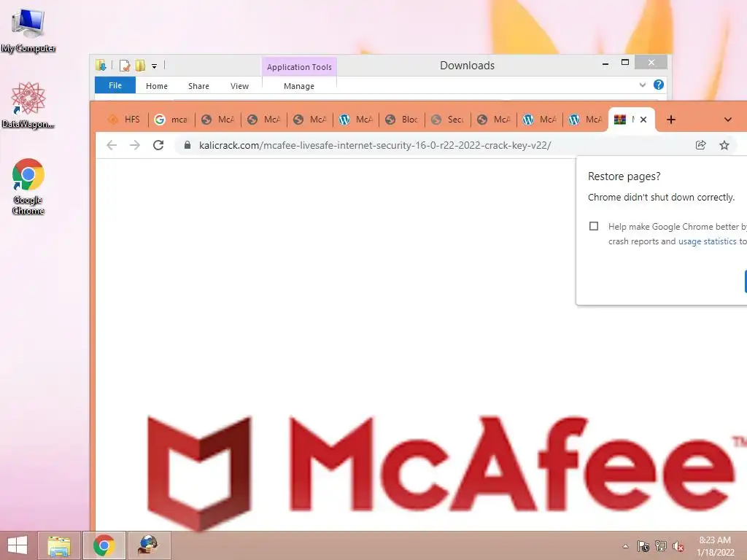Click the Properties quick access icon in Downloads window
The width and height of the screenshot is (747, 560).
[125, 65]
